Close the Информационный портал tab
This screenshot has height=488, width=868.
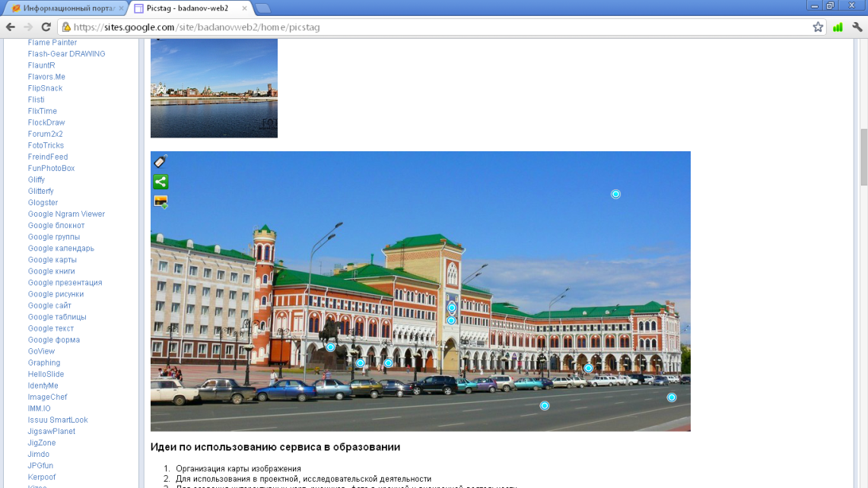tap(121, 8)
